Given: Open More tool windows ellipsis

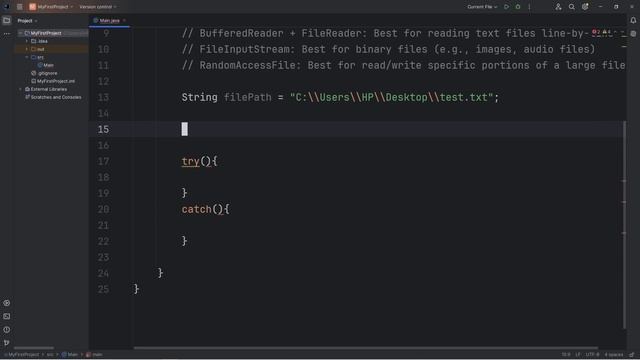Looking at the screenshot, I should click(x=7, y=33).
